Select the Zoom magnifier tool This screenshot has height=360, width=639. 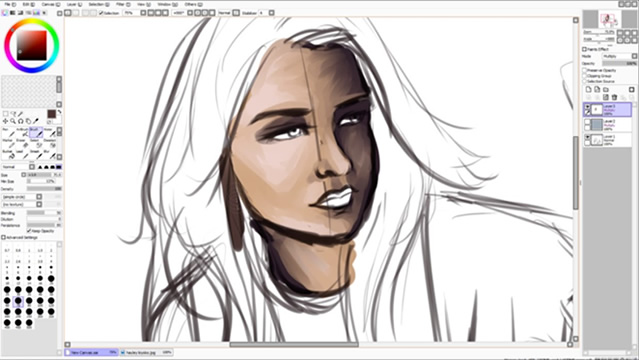(x=13, y=121)
